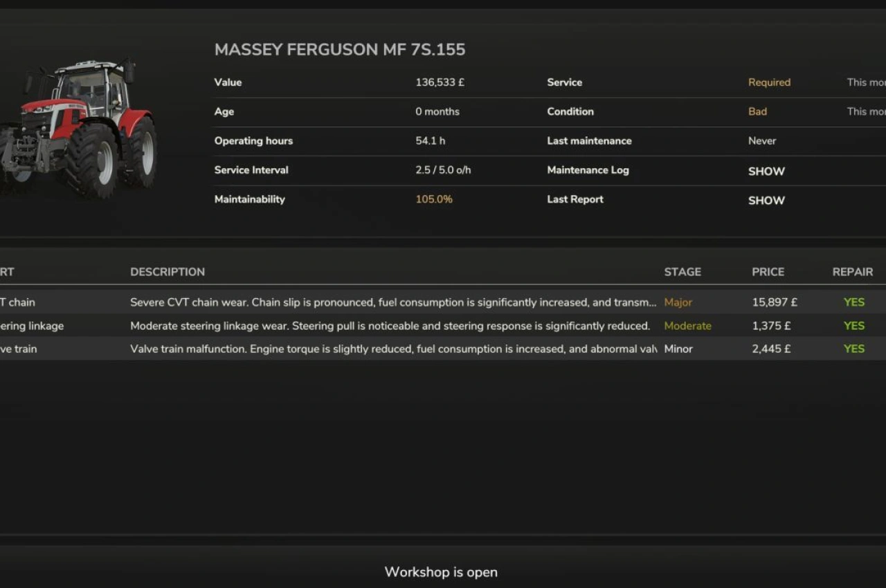Select the steering linkage wear row
This screenshot has height=588, width=886.
[x=390, y=326]
